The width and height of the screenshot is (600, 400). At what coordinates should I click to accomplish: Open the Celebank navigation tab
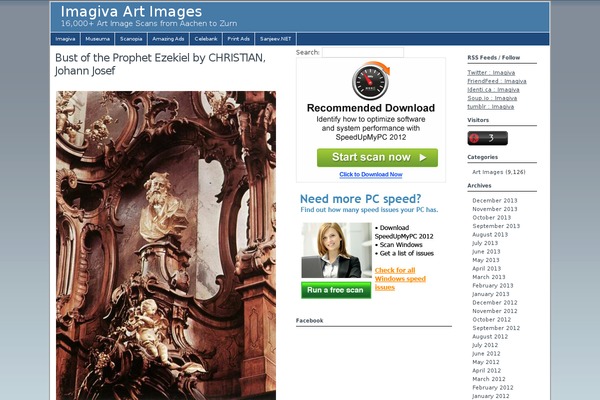[x=206, y=39]
